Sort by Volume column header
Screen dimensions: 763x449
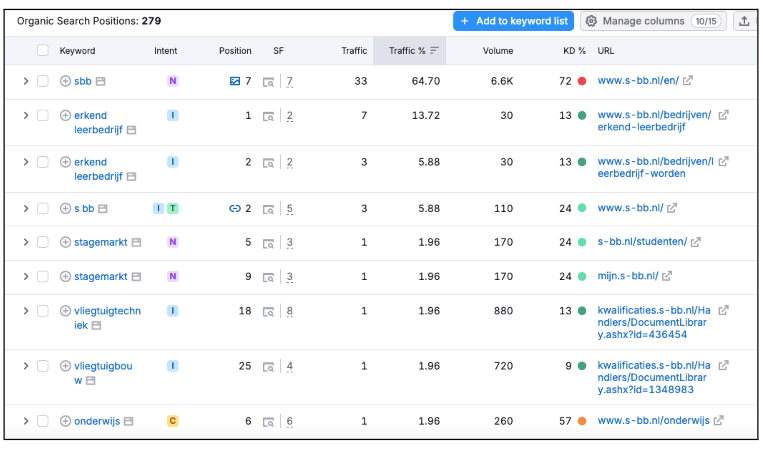[497, 50]
